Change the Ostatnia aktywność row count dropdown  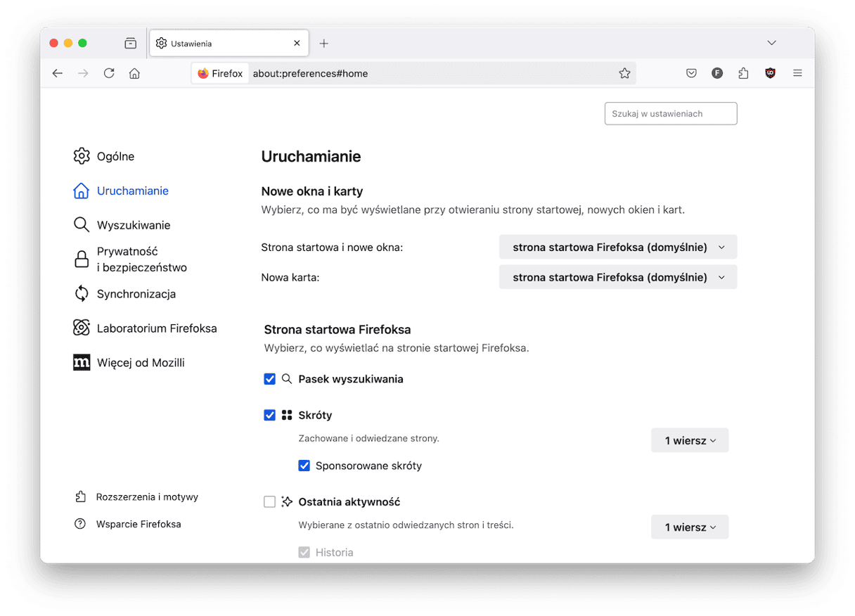coord(690,527)
